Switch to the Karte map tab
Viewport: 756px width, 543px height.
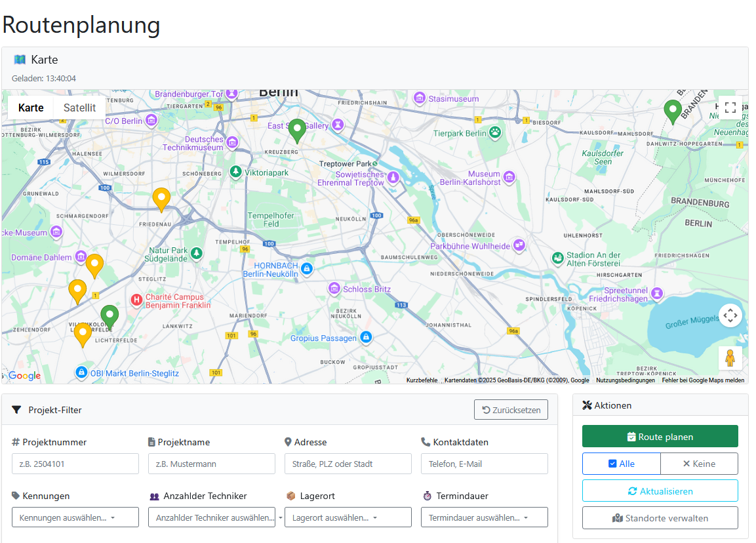(31, 108)
